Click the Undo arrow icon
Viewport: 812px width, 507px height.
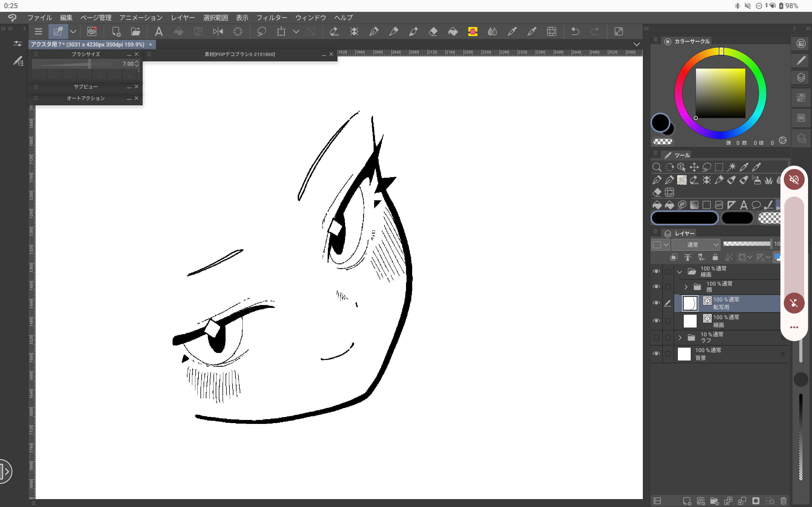[x=575, y=32]
